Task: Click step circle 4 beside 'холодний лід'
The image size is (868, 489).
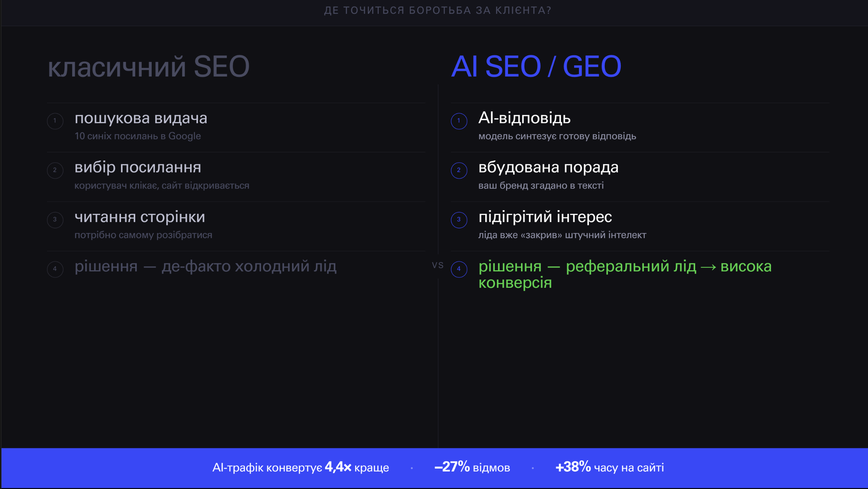Action: click(55, 269)
